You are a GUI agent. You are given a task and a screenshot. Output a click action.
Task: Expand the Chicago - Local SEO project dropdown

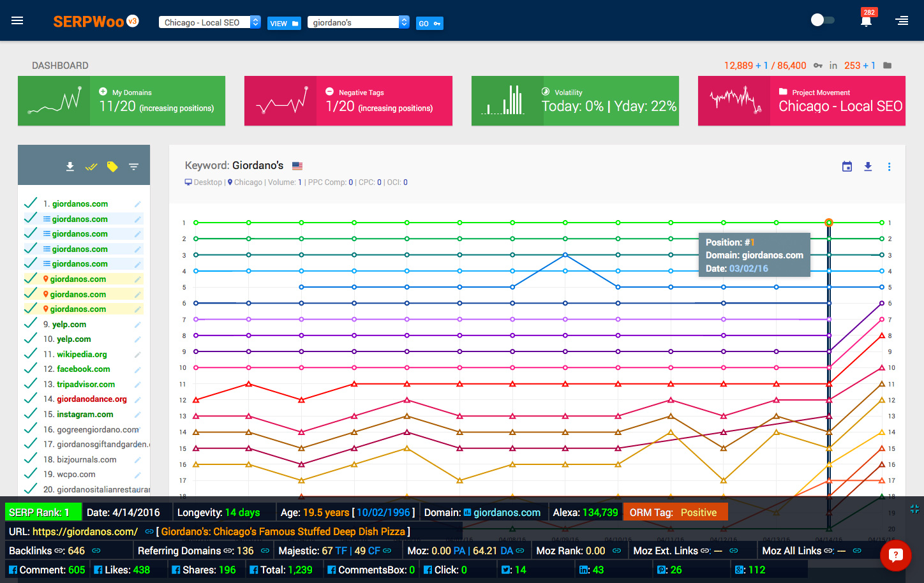(x=255, y=22)
